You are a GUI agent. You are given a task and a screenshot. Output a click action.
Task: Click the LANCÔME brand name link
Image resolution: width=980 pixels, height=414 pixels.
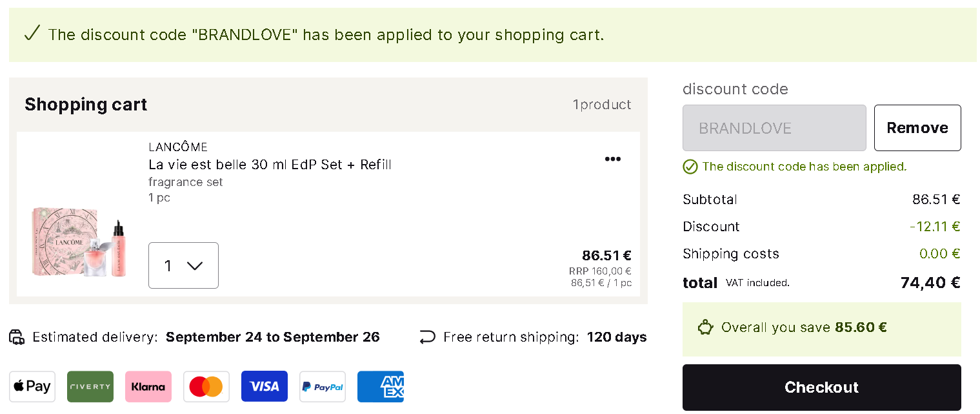click(178, 147)
